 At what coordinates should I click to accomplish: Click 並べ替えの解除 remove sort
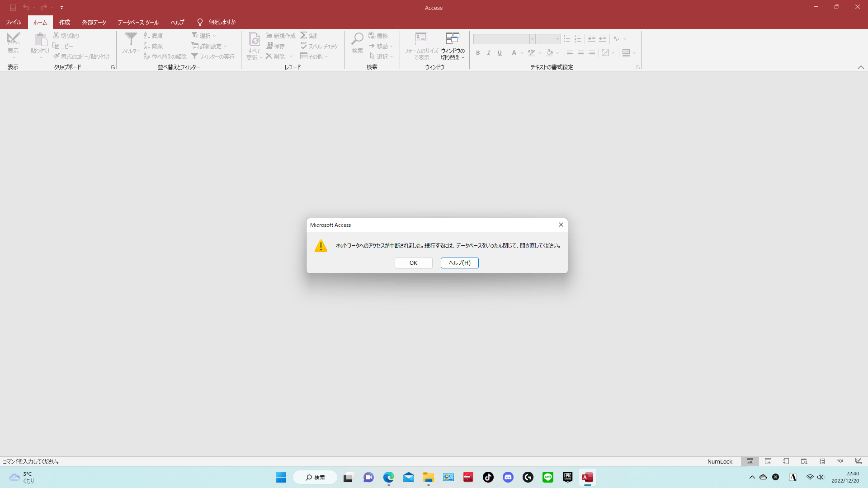pyautogui.click(x=165, y=56)
